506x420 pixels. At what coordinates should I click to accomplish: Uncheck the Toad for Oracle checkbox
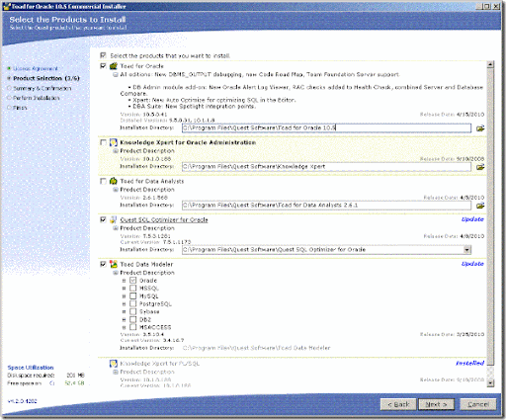pos(103,66)
